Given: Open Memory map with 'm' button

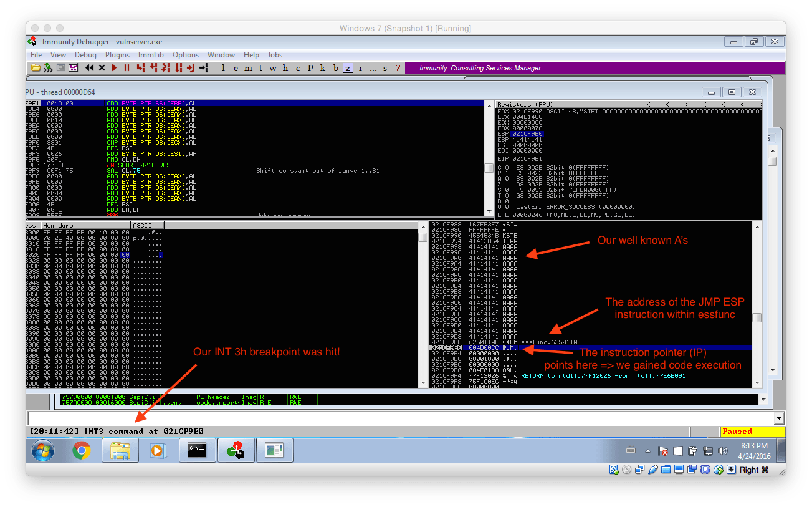Looking at the screenshot, I should [249, 68].
